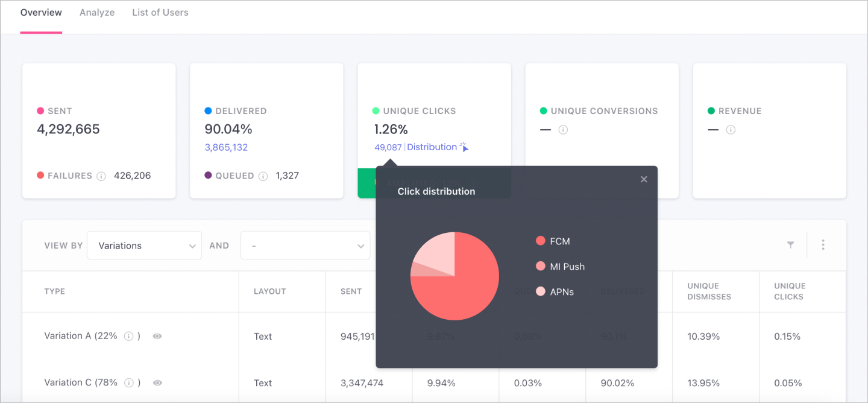The height and width of the screenshot is (403, 868).
Task: Open the List of Users tab
Action: pyautogui.click(x=160, y=13)
